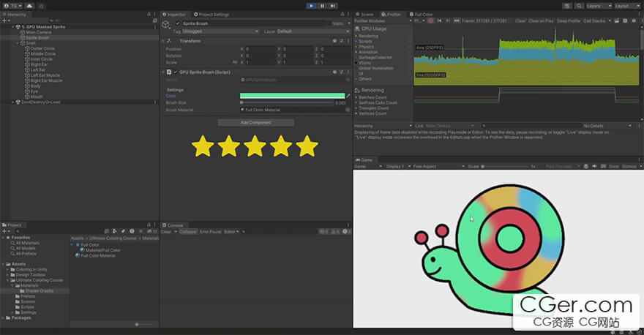
Task: Click the red Profiler record button
Action: pyautogui.click(x=431, y=21)
